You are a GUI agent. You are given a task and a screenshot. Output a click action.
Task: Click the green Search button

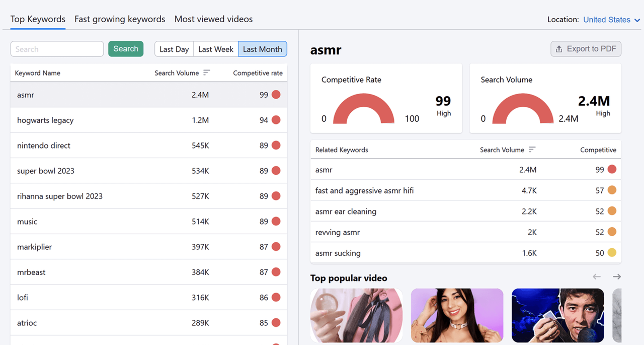[126, 49]
